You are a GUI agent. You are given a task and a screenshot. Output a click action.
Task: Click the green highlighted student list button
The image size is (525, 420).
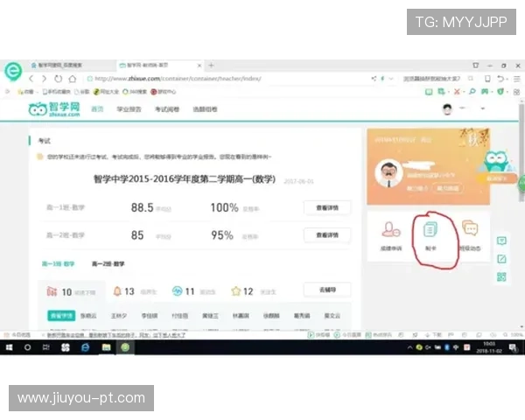pos(61,316)
